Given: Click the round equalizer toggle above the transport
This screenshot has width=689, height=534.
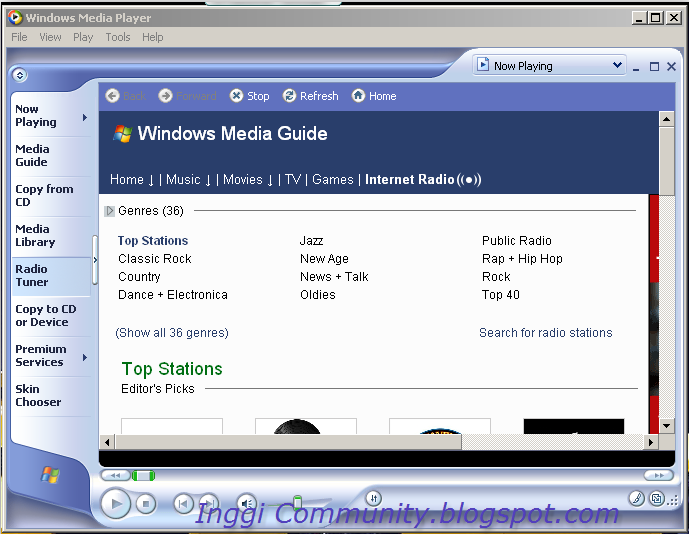Looking at the screenshot, I should [x=374, y=498].
